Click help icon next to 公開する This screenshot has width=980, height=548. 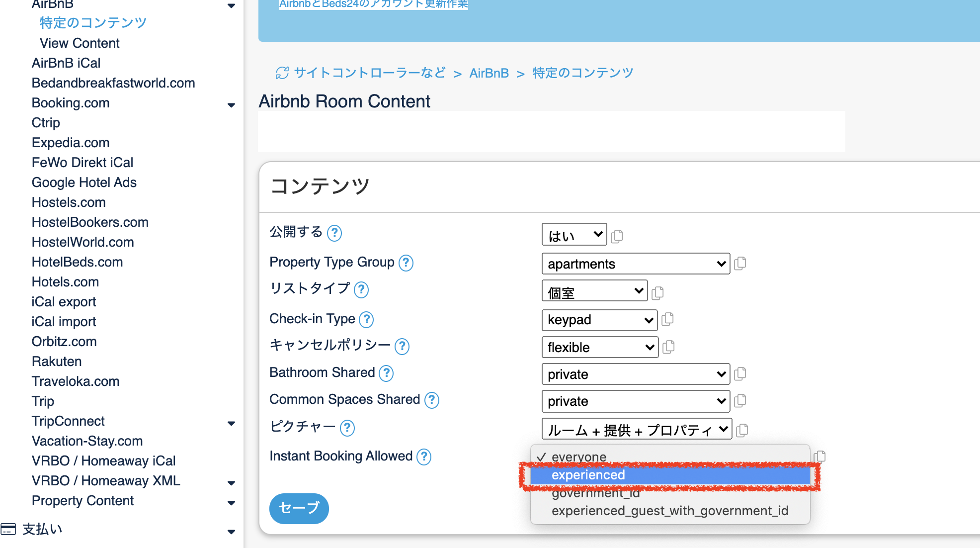[x=334, y=233]
